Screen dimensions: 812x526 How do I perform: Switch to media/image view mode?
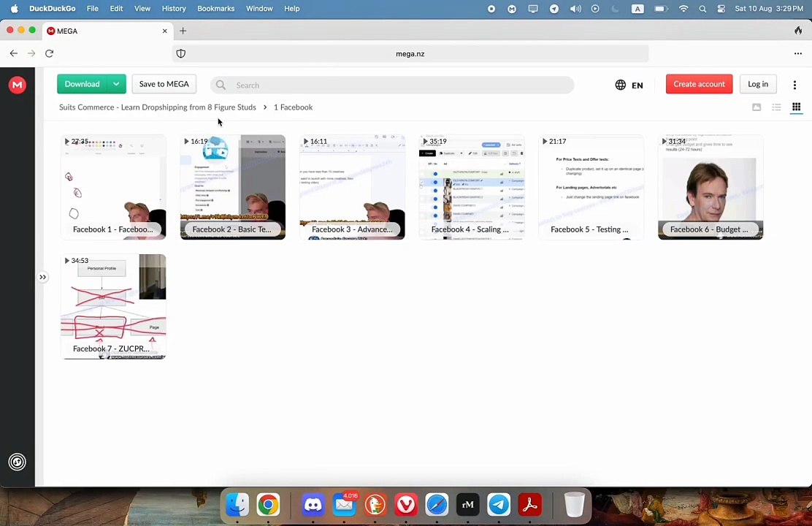coord(757,107)
